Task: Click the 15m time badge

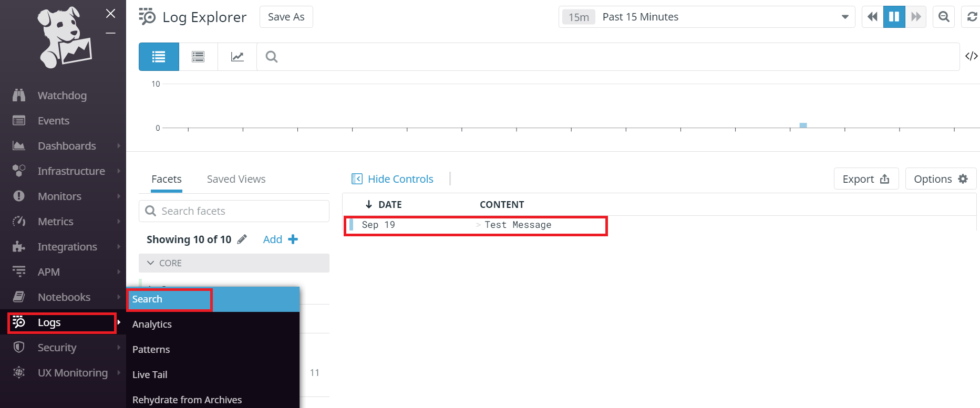Action: (579, 17)
